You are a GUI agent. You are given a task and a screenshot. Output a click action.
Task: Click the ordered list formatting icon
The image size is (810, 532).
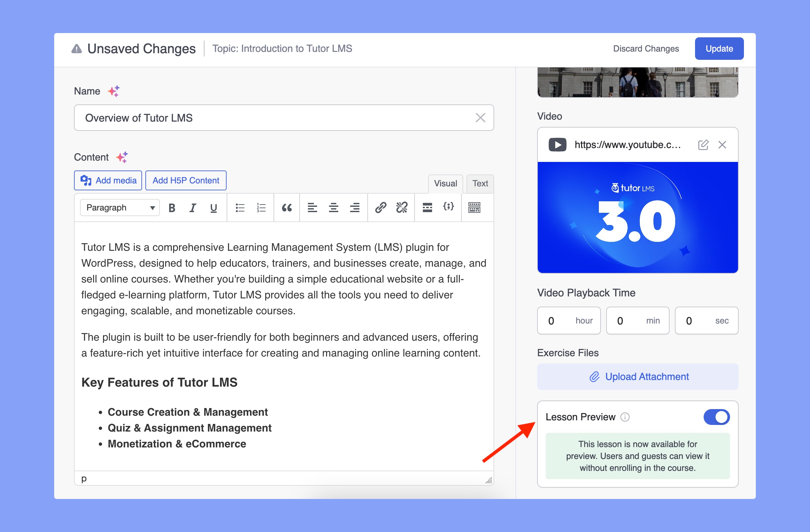click(x=261, y=208)
